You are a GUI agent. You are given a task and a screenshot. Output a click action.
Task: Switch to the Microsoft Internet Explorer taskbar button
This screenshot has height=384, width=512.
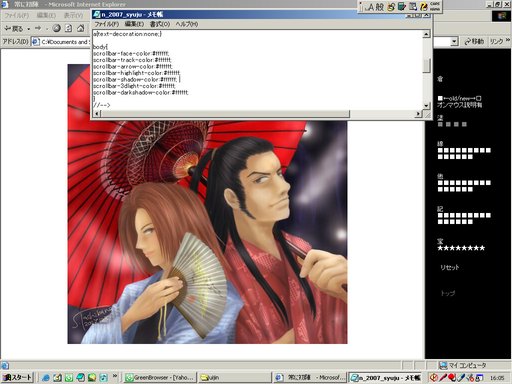click(x=310, y=378)
